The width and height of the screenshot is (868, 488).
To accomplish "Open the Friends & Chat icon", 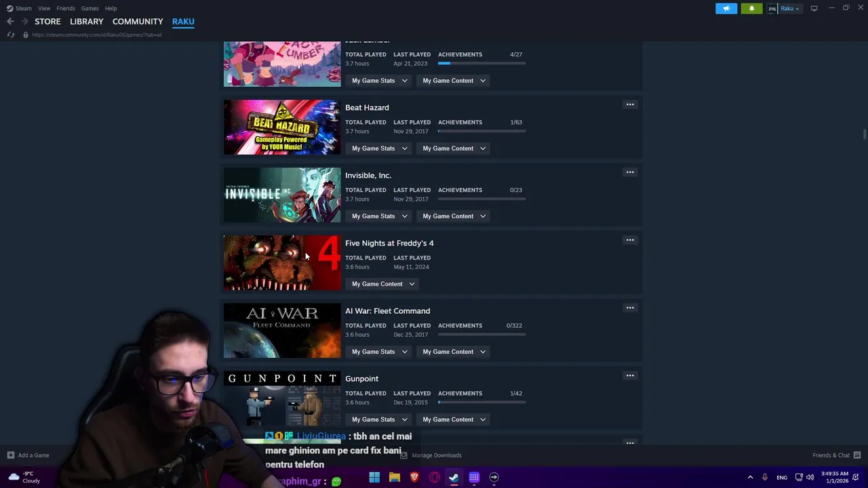I will (857, 455).
